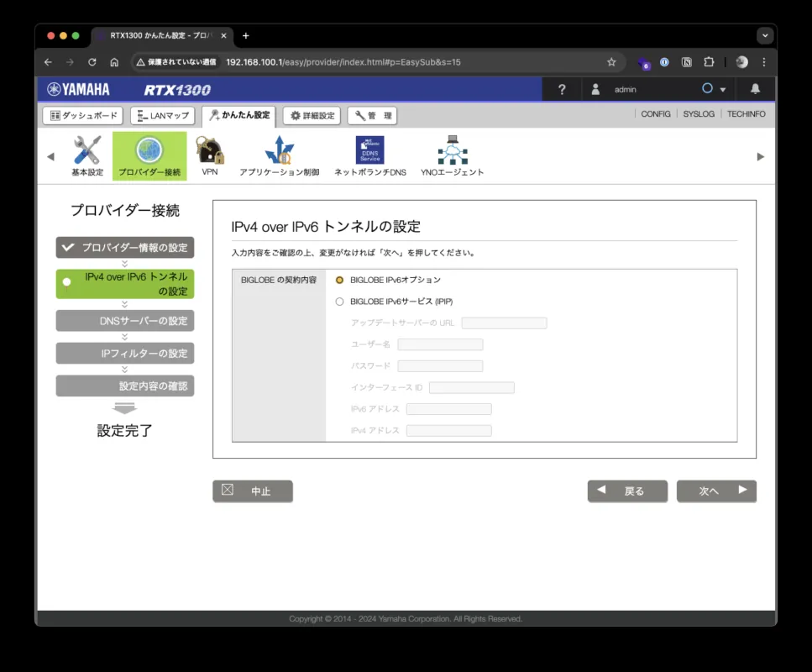Open ネットボランチDNS service icon
This screenshot has width=812, height=672.
point(369,151)
